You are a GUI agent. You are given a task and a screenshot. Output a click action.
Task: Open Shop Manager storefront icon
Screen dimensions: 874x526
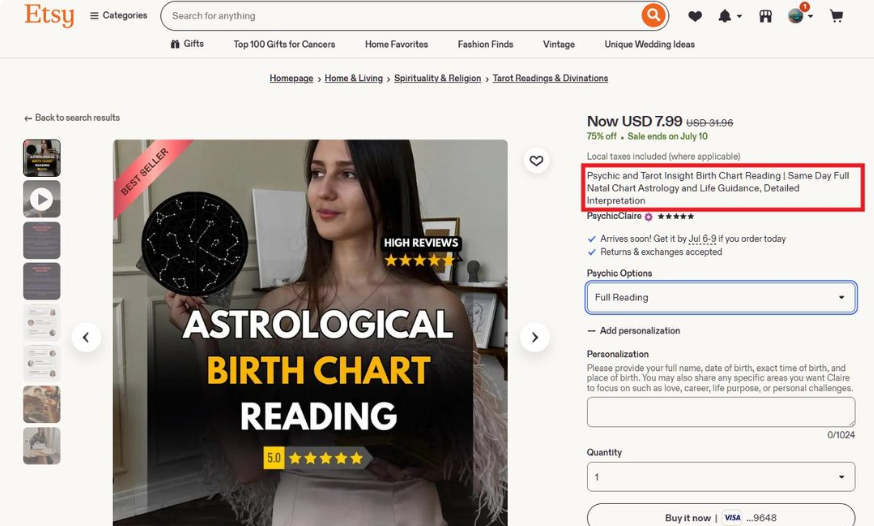[x=766, y=16]
